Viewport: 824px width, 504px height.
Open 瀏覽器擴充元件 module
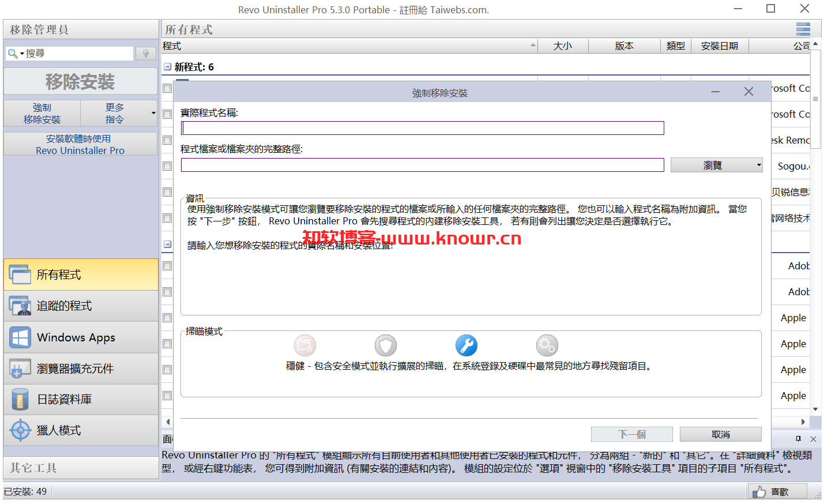[81, 368]
